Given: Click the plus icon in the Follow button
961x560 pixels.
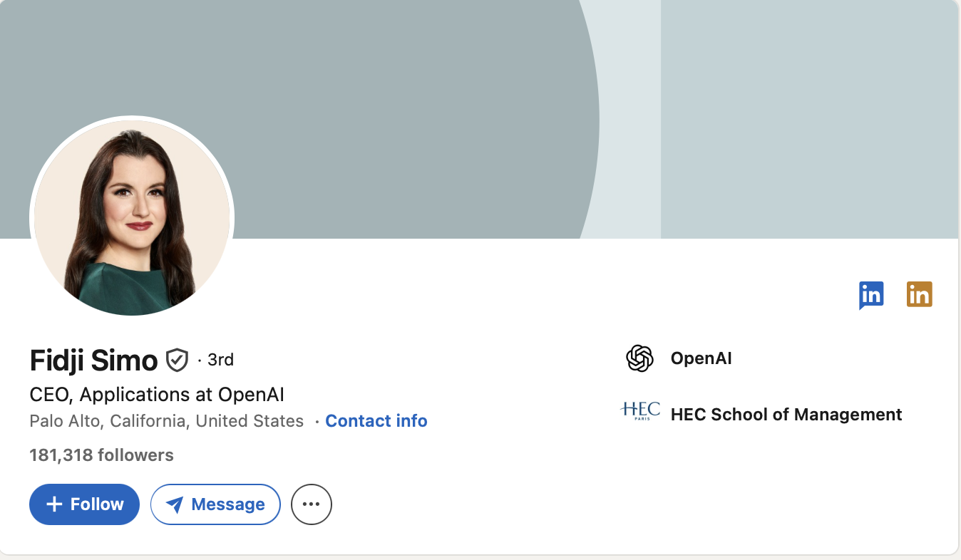Looking at the screenshot, I should pos(54,504).
